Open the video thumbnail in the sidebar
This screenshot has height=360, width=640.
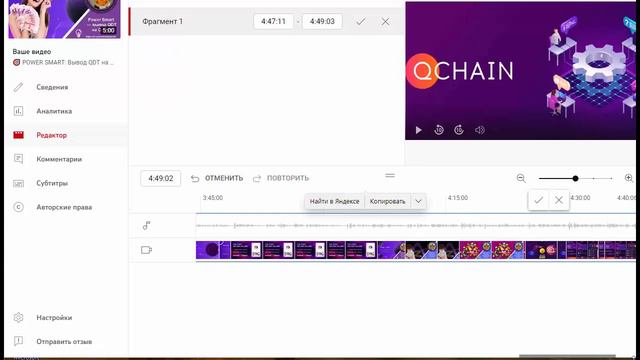point(64,19)
